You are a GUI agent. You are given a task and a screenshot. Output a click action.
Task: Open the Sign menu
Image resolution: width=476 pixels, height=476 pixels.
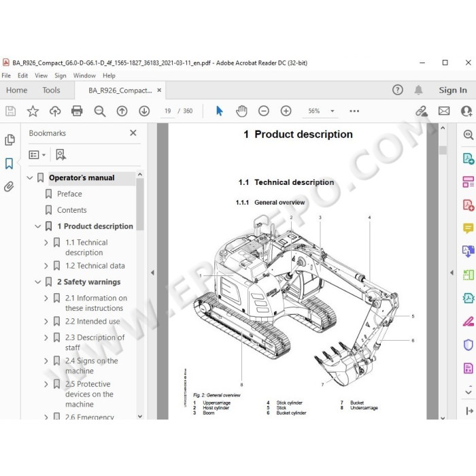60,75
